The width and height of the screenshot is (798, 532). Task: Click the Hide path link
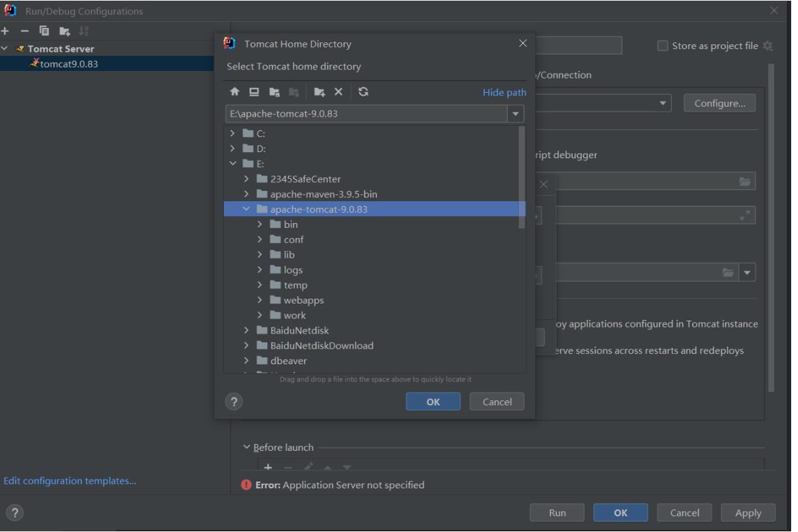point(504,93)
